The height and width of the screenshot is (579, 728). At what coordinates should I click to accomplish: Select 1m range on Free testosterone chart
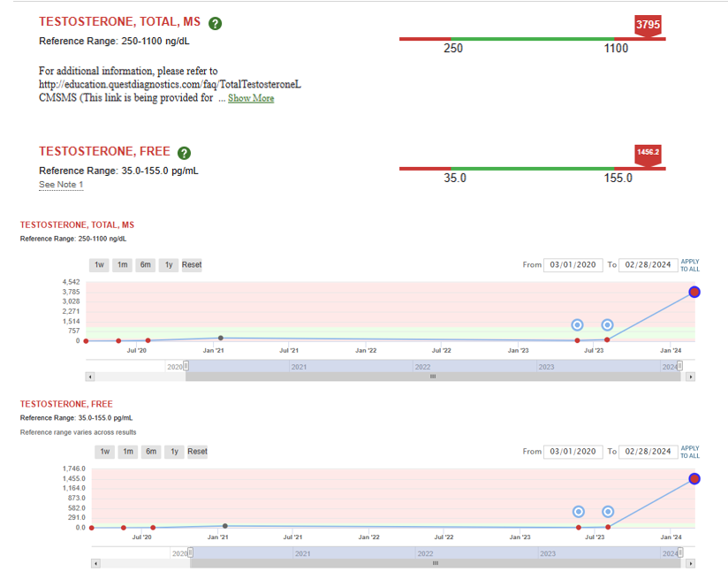tap(128, 452)
